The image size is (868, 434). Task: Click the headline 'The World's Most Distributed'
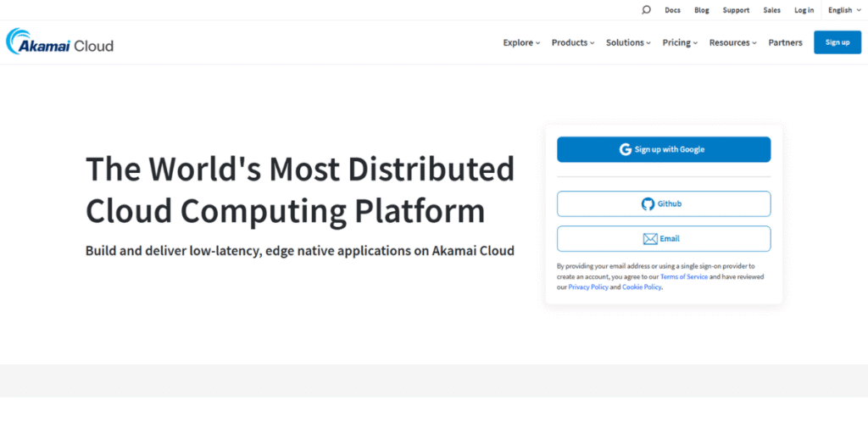(300, 169)
